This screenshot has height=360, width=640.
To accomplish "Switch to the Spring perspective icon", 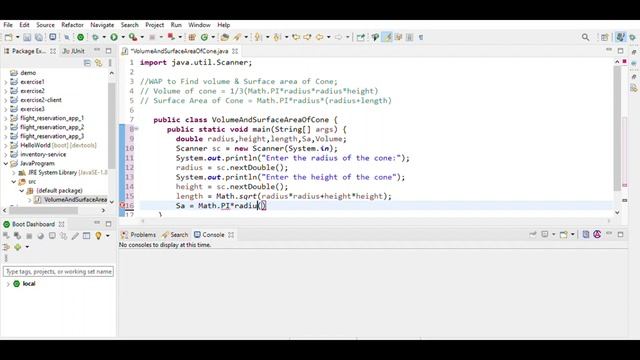I will (633, 37).
